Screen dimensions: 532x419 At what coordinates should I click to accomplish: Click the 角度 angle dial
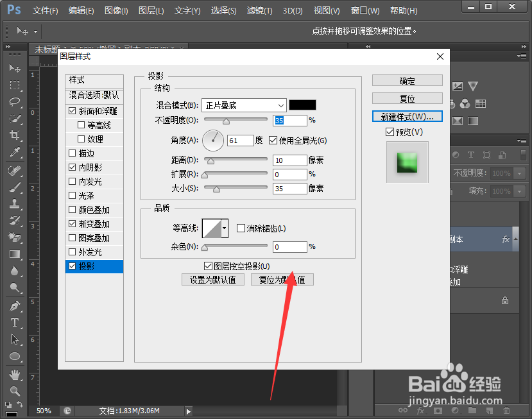pos(212,140)
